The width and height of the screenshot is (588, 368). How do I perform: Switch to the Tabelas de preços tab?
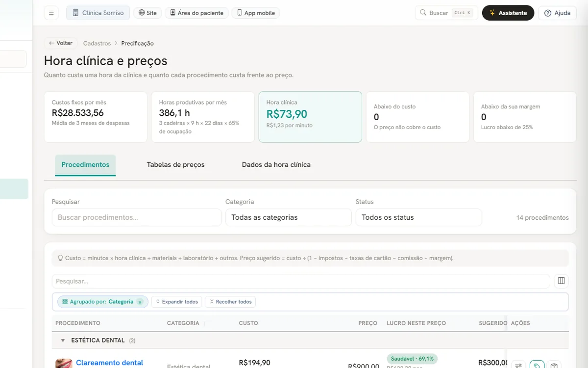(x=175, y=165)
